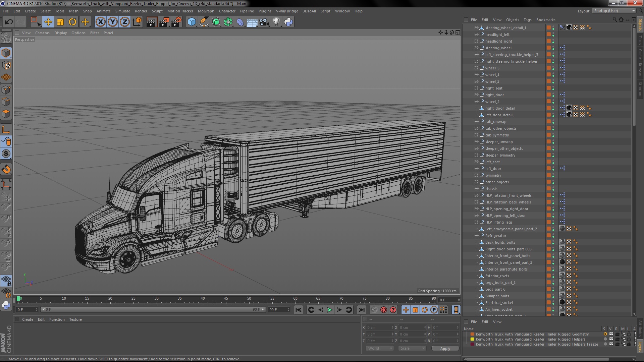644x362 pixels.
Task: Toggle visibility dots for left_seat
Action: click(x=553, y=162)
